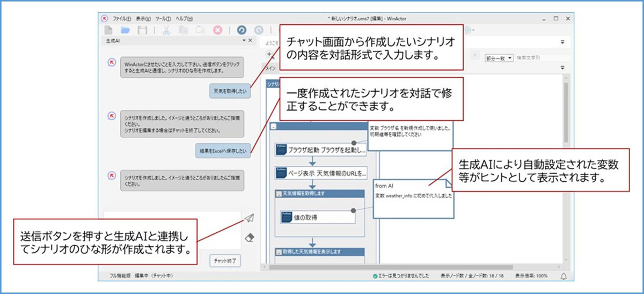
Task: Click the blue undo arrow icon
Action: tap(241, 30)
